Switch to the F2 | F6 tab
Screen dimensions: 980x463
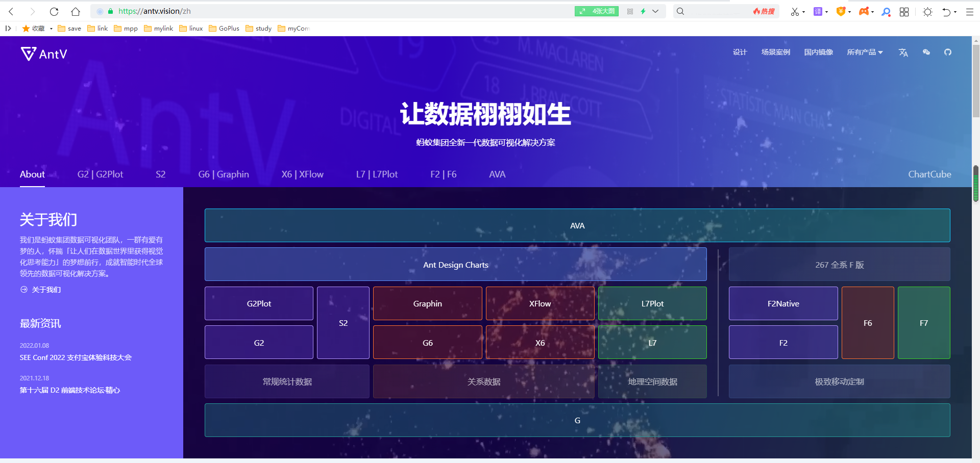pyautogui.click(x=443, y=174)
